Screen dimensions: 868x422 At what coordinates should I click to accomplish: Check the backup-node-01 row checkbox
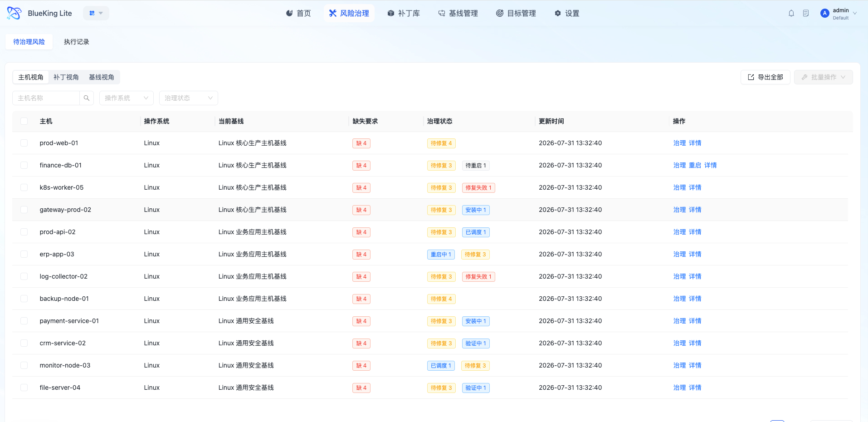click(24, 299)
